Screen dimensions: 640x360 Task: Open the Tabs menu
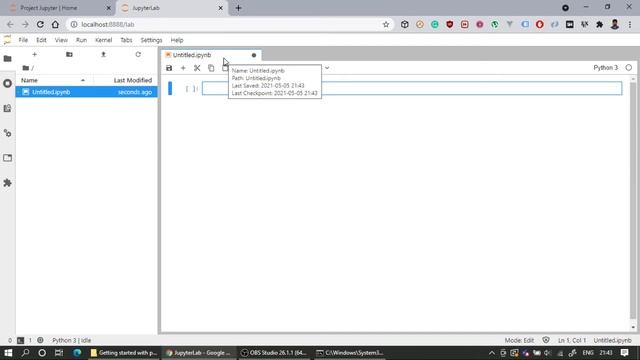(126, 40)
